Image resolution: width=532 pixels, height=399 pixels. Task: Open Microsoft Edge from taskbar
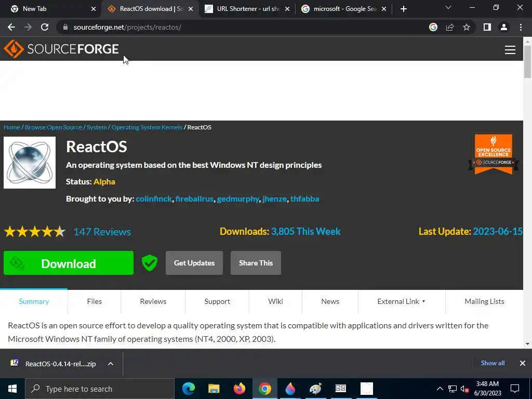coord(189,389)
